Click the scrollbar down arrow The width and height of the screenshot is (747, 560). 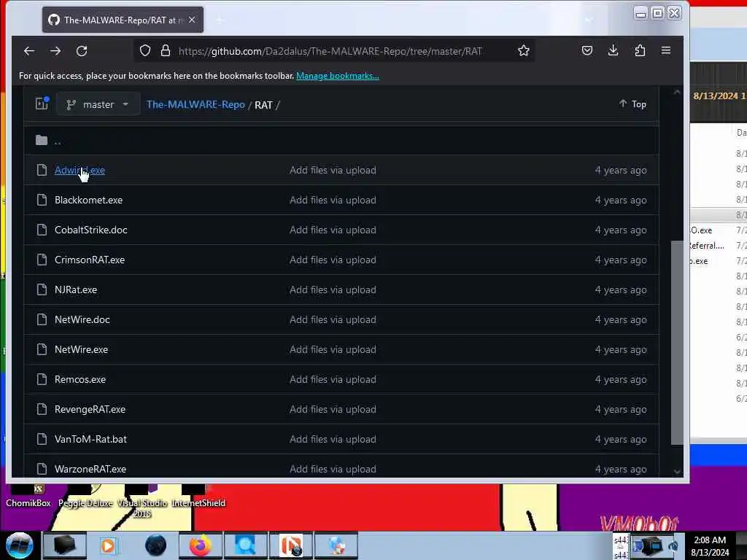pos(677,472)
